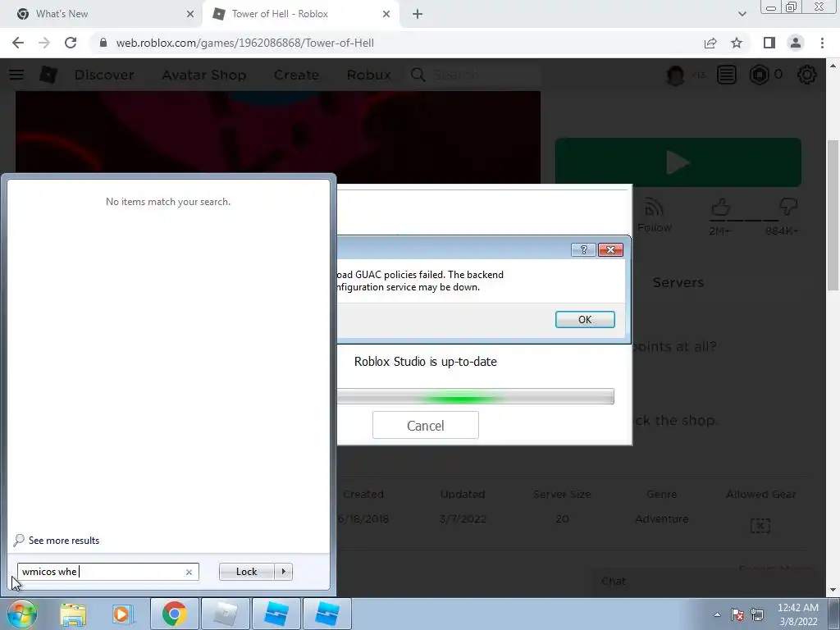
Task: Select the Tower of Hell - Roblox tab
Action: 300,14
